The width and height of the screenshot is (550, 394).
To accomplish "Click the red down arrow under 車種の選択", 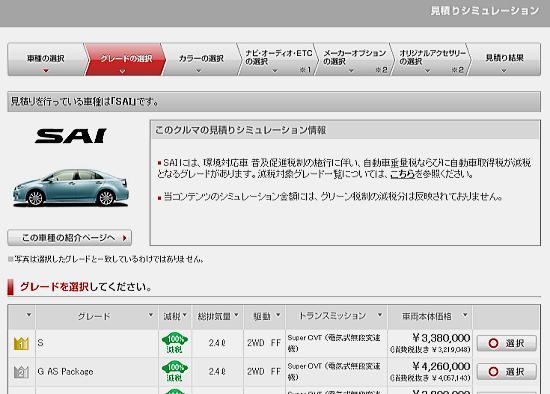I will [46, 71].
